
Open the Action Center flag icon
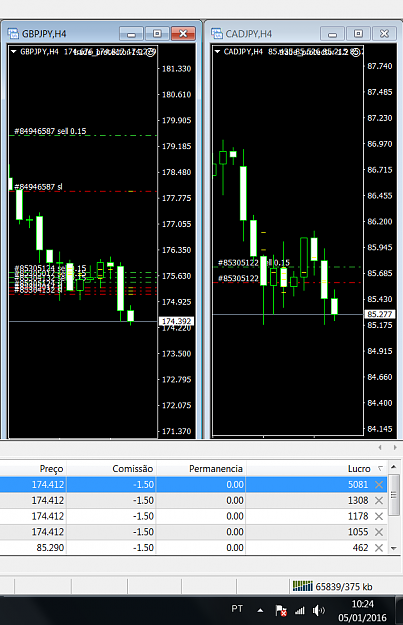point(281,610)
